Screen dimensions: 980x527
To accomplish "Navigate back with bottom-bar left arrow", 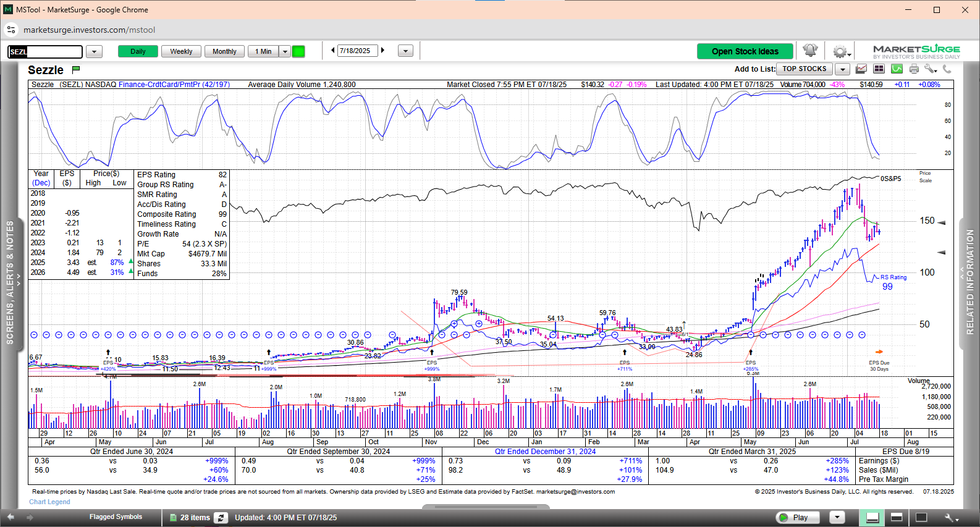I will [11, 517].
